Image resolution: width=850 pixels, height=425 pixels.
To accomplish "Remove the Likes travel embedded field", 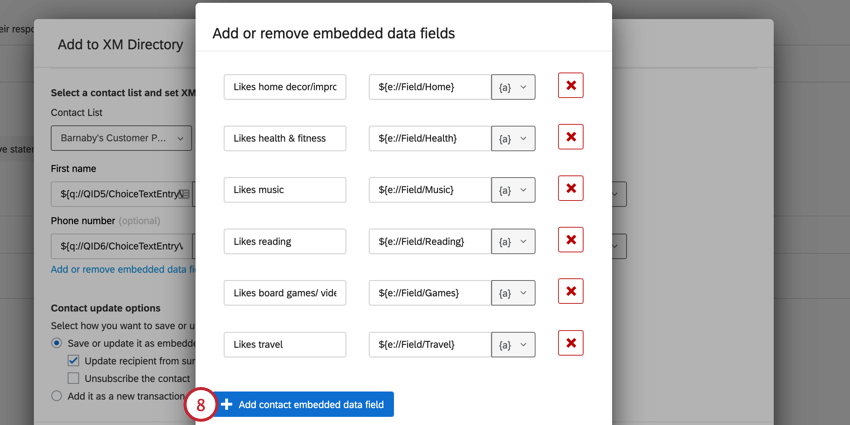I will pos(571,344).
